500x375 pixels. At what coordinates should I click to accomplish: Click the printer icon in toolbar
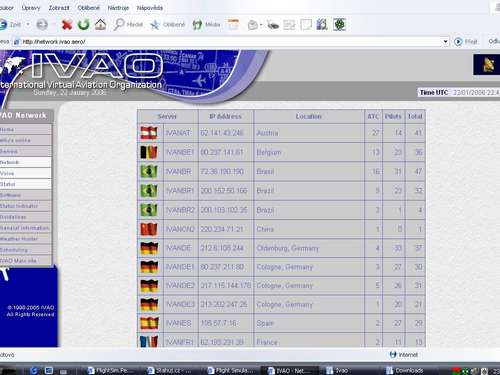[273, 25]
